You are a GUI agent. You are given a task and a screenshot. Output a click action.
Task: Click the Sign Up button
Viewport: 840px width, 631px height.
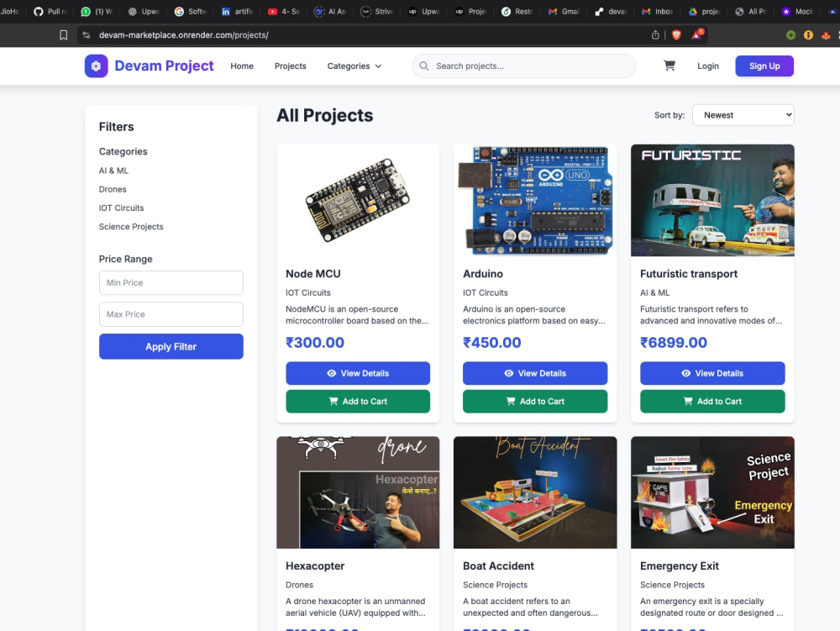click(x=764, y=66)
